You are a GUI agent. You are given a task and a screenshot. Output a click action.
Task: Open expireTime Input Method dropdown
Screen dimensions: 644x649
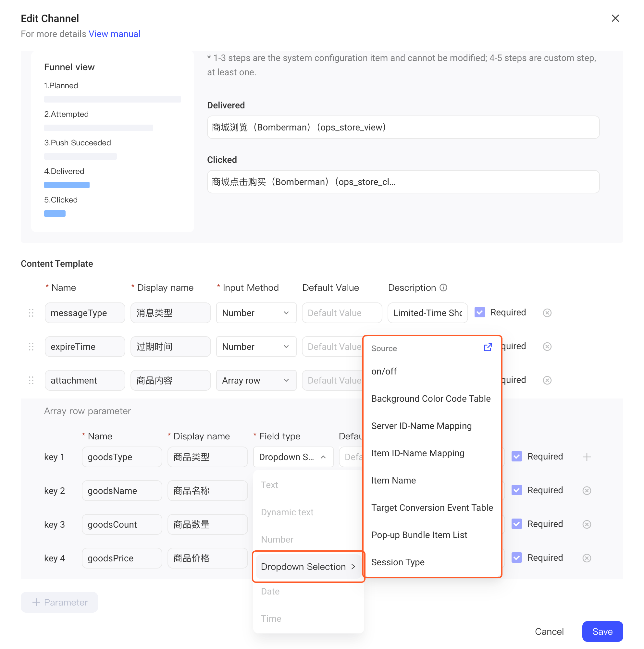[256, 346]
